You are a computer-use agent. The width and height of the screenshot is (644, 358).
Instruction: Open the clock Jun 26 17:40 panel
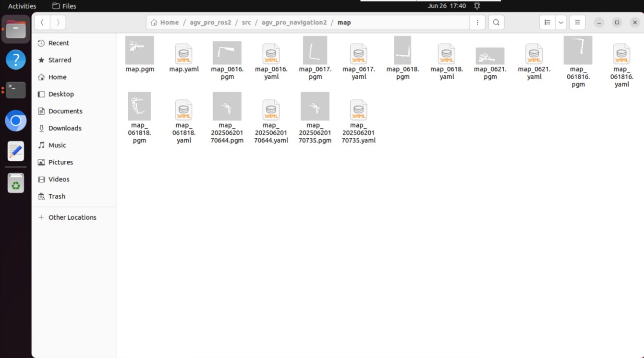pyautogui.click(x=447, y=6)
